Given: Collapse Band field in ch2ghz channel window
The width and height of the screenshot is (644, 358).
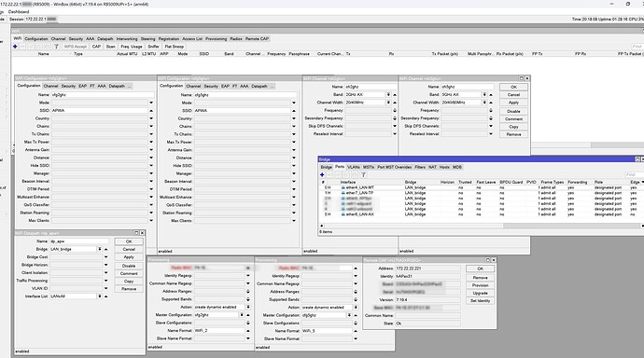Looking at the screenshot, I should pos(395,95).
